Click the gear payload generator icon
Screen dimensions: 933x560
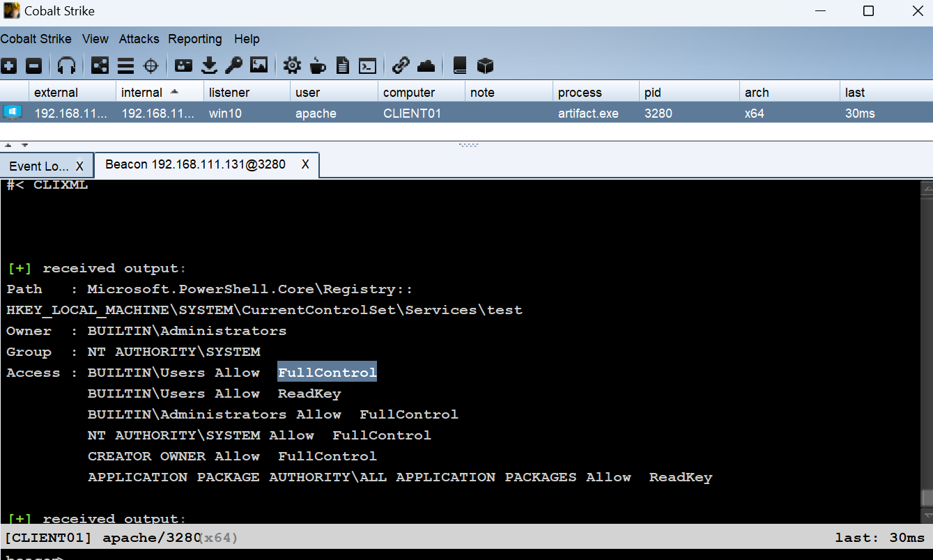coord(293,65)
